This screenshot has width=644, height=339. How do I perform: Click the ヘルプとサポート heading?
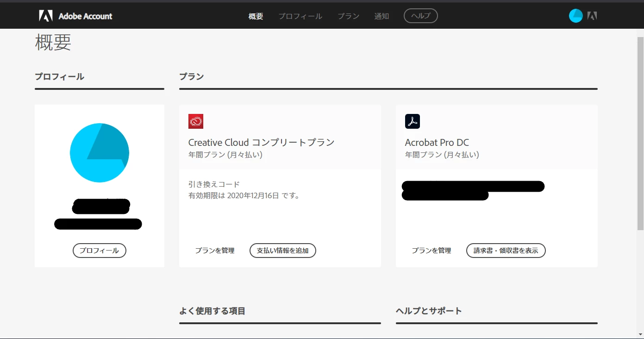point(429,311)
